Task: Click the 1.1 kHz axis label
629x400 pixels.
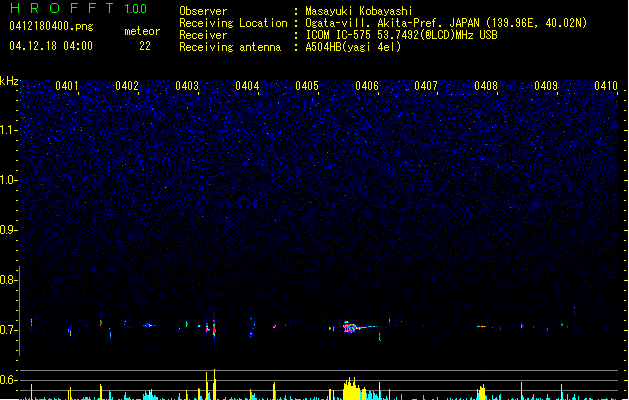Action: pyautogui.click(x=9, y=130)
